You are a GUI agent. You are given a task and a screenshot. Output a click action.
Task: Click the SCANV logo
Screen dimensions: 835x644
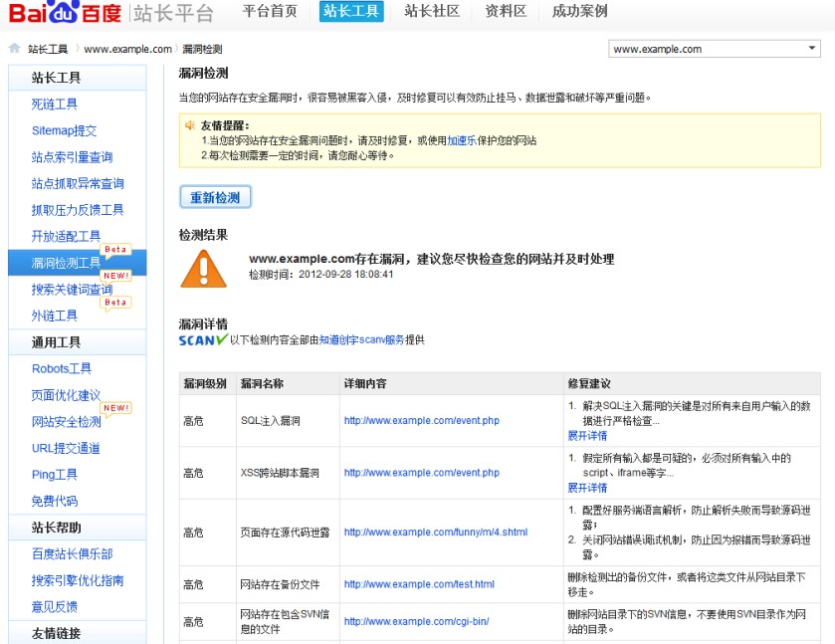pyautogui.click(x=203, y=339)
